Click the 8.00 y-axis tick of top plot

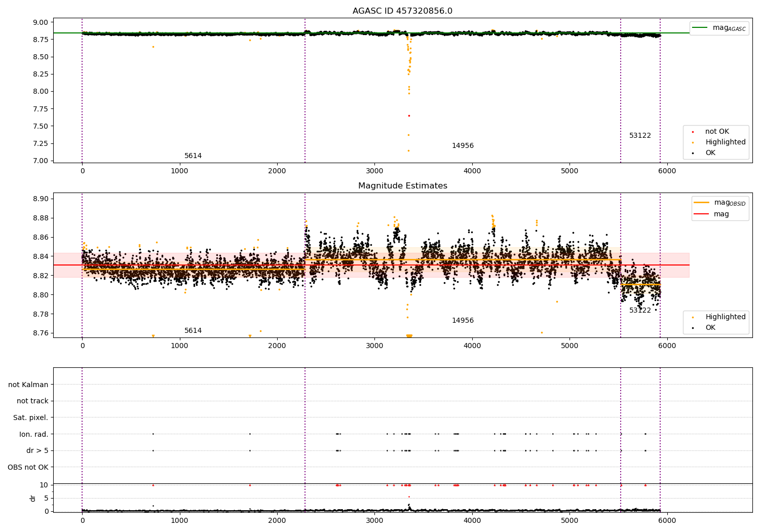click(41, 91)
